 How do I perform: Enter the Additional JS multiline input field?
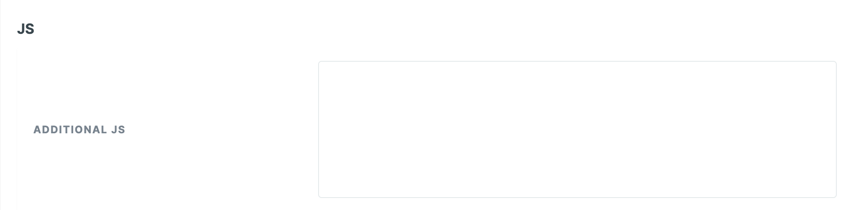coord(577,129)
